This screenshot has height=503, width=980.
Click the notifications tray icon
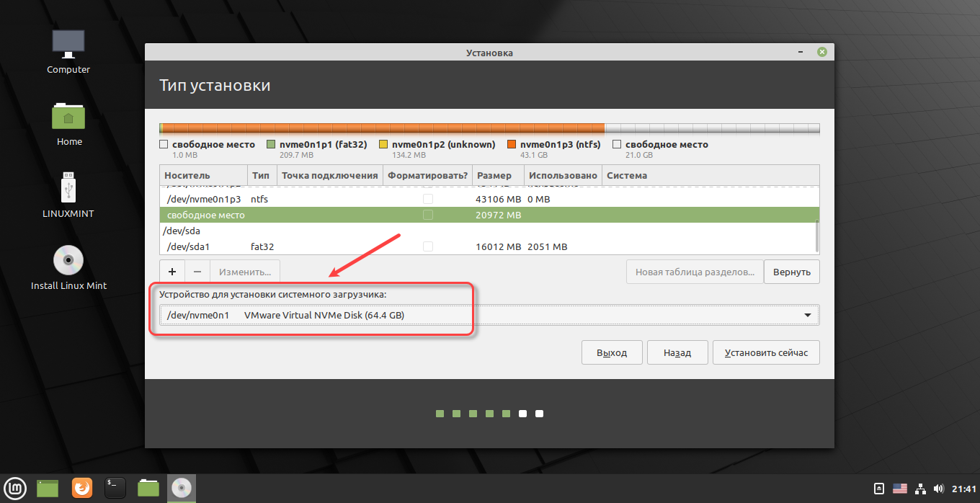[x=879, y=488]
